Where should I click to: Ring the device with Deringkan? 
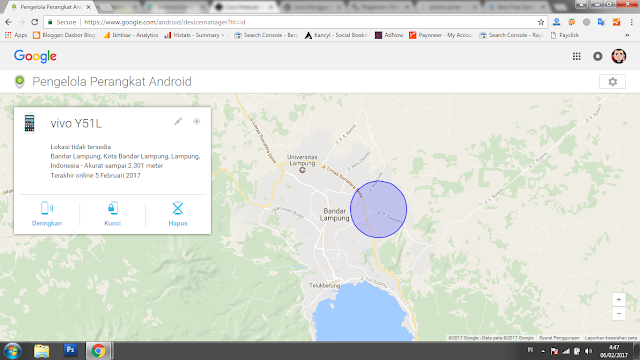[x=47, y=214]
